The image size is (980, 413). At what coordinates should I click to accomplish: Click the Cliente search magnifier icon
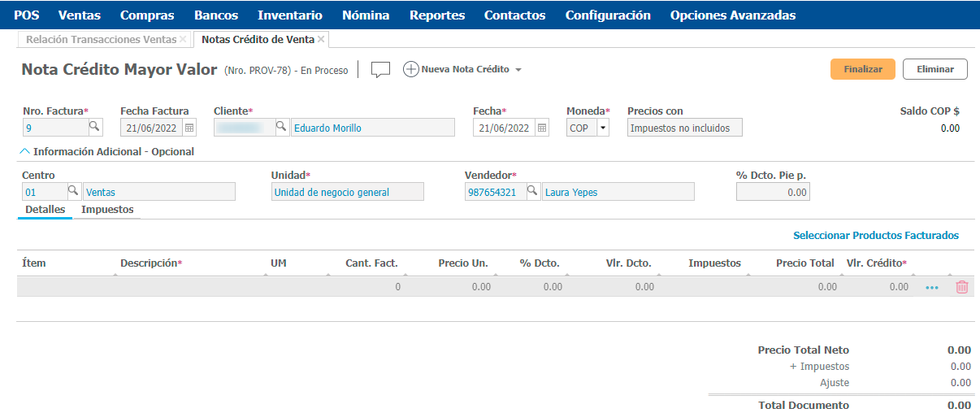(x=281, y=127)
